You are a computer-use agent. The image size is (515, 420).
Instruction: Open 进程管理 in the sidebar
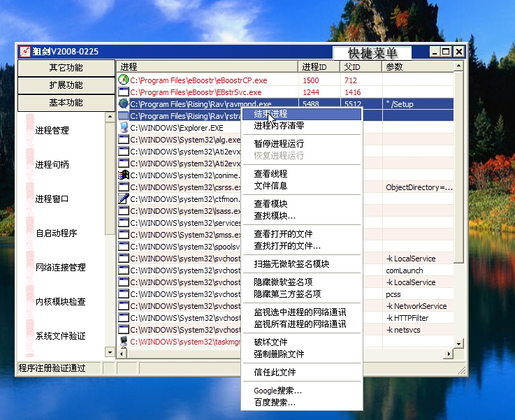52,131
